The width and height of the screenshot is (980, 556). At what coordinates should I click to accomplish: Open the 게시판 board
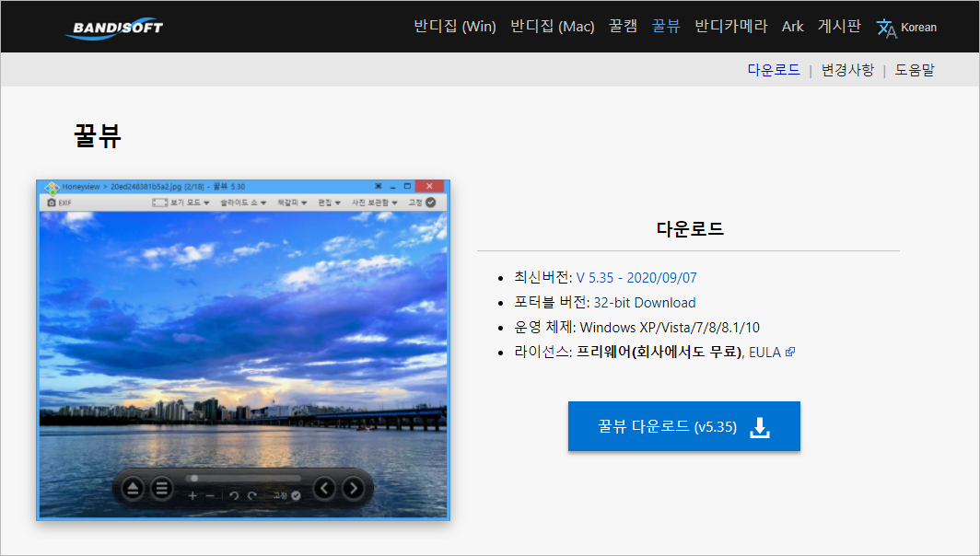click(x=839, y=27)
